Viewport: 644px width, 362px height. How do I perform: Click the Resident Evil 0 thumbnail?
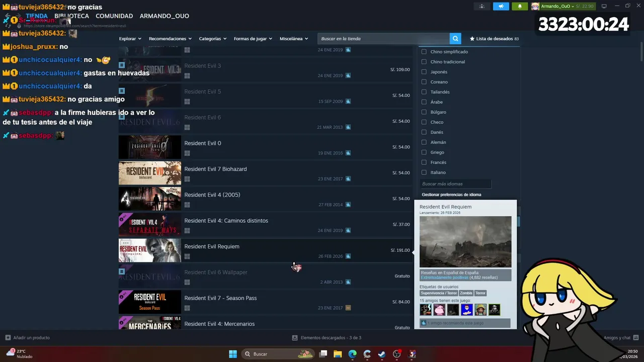(150, 147)
